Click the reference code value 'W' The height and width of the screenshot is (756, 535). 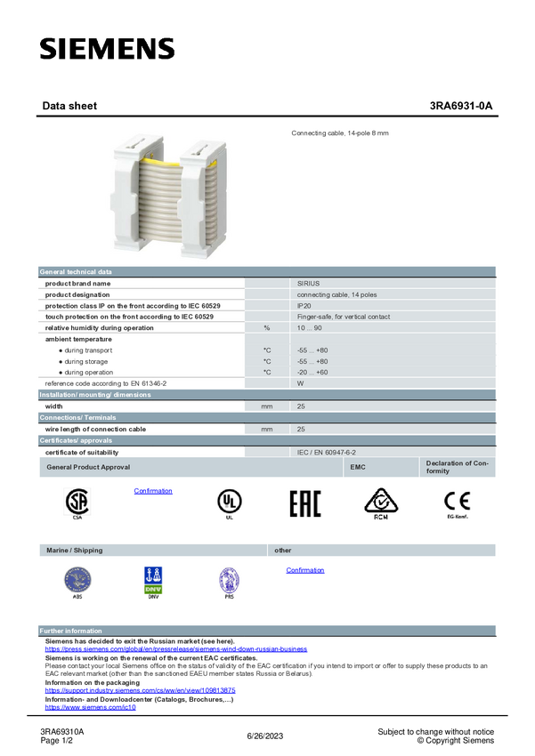pyautogui.click(x=301, y=384)
